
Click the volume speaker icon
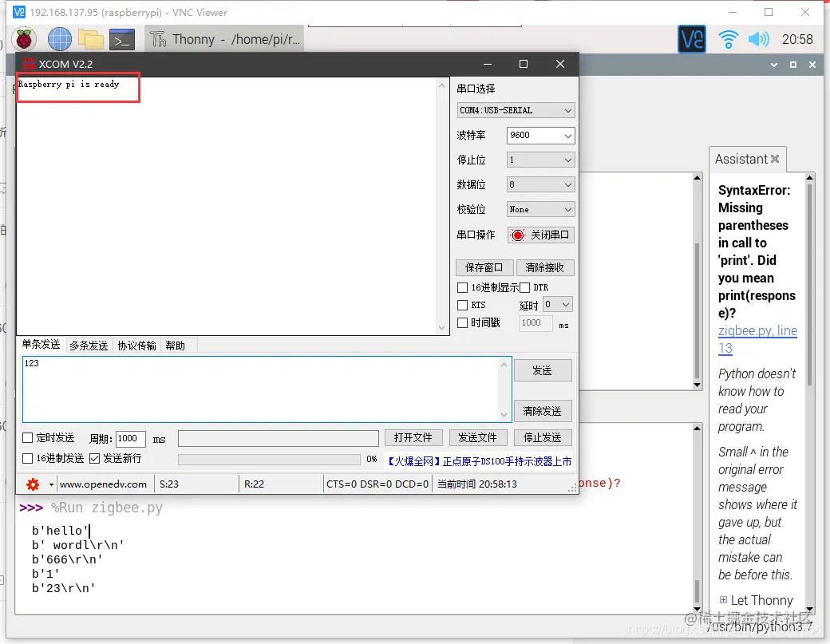click(758, 40)
